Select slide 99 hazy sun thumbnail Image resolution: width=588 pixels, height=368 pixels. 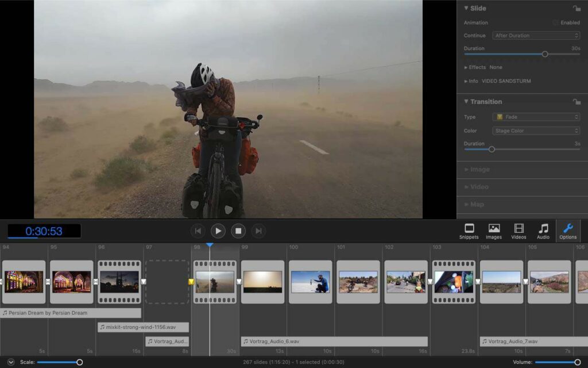coord(262,282)
